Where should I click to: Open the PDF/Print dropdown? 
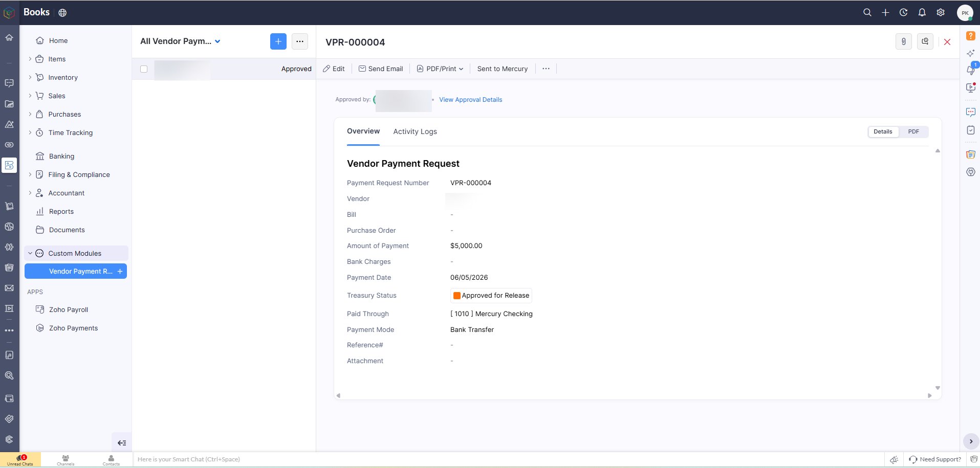(x=440, y=69)
